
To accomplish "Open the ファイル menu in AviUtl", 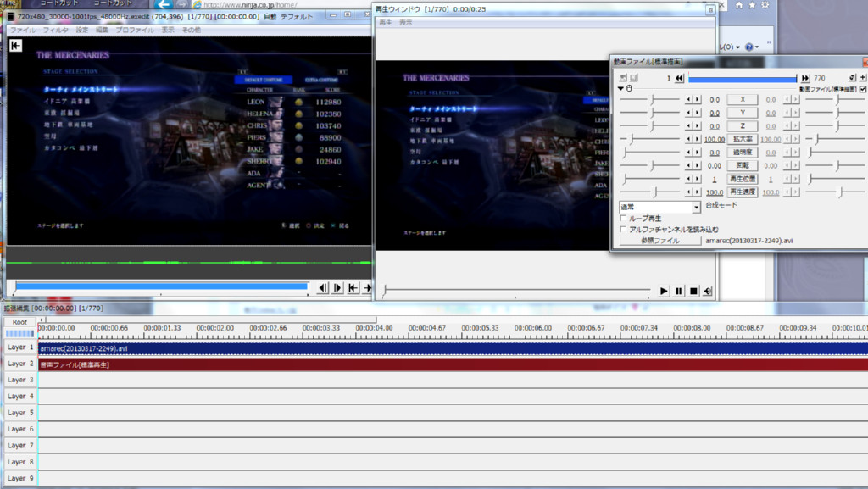I will pos(23,30).
